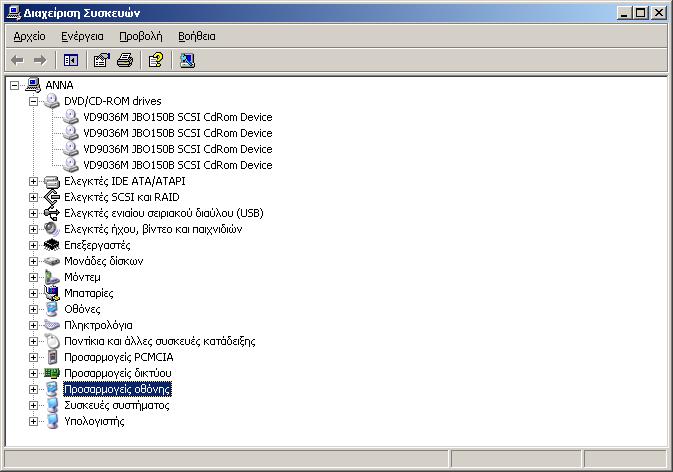Click the Back arrow toolbar button

tap(17, 60)
